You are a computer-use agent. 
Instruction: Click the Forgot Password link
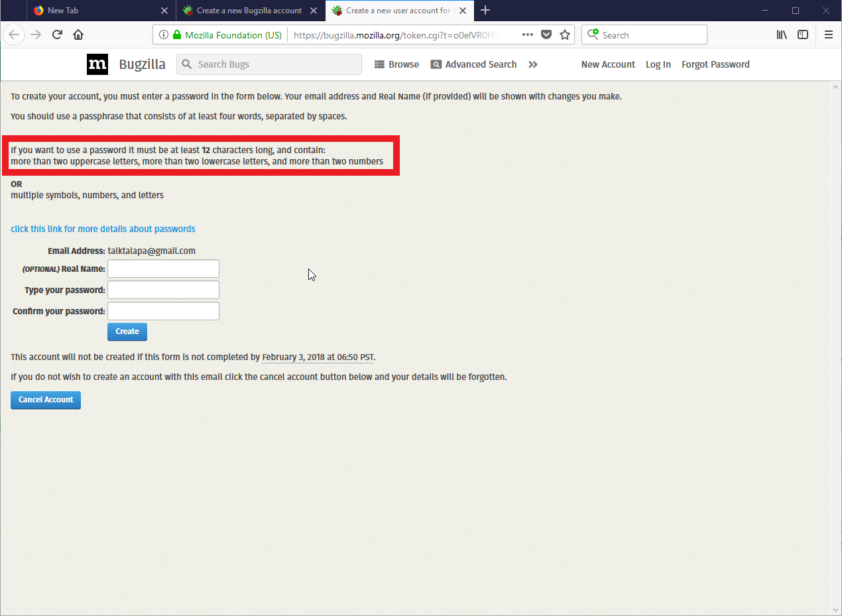(715, 64)
